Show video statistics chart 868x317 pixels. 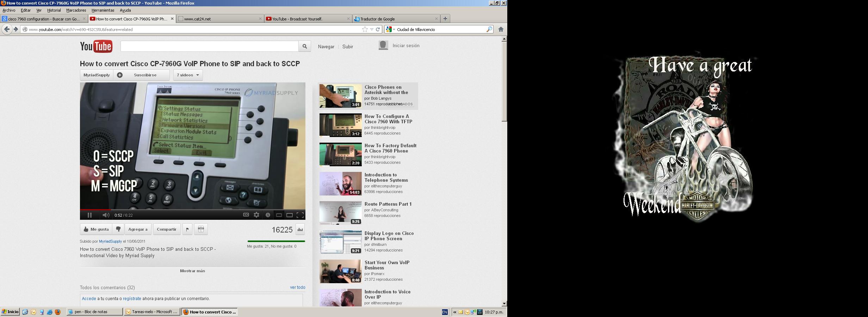pyautogui.click(x=300, y=229)
